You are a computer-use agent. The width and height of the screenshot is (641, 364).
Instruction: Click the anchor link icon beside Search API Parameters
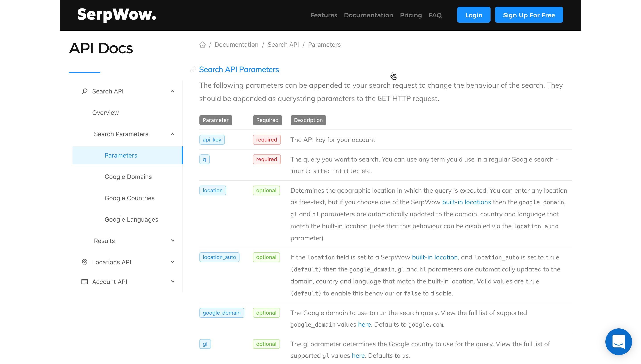193,69
